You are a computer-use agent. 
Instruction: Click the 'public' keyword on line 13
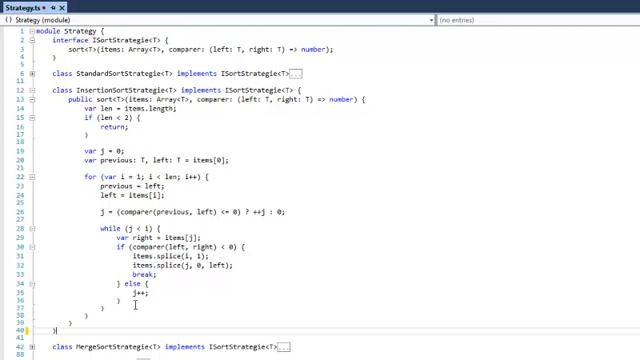pyautogui.click(x=80, y=100)
